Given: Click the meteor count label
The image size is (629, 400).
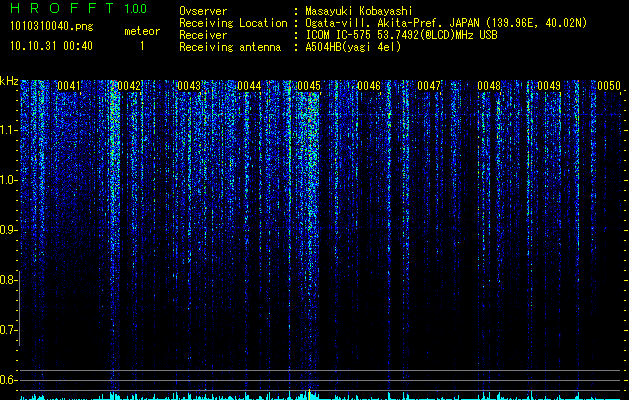Looking at the screenshot, I should (142, 31).
